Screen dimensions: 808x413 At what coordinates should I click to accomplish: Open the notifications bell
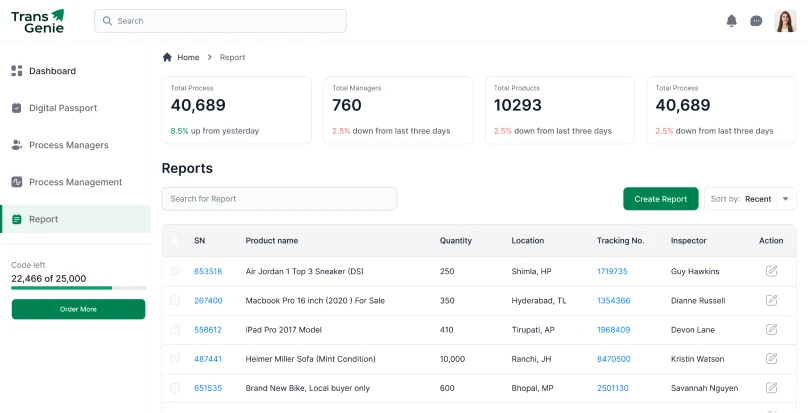pyautogui.click(x=731, y=21)
